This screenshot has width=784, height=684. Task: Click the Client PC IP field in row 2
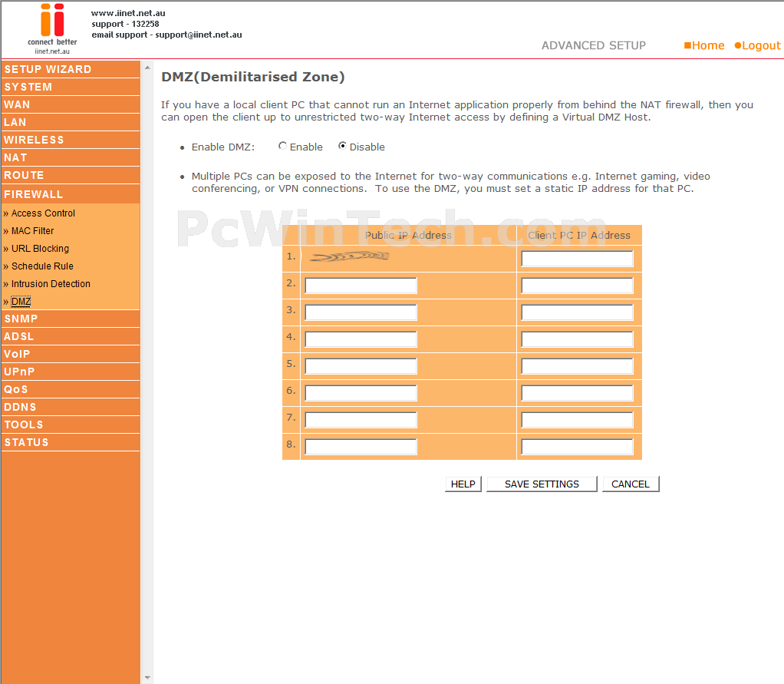coord(577,286)
